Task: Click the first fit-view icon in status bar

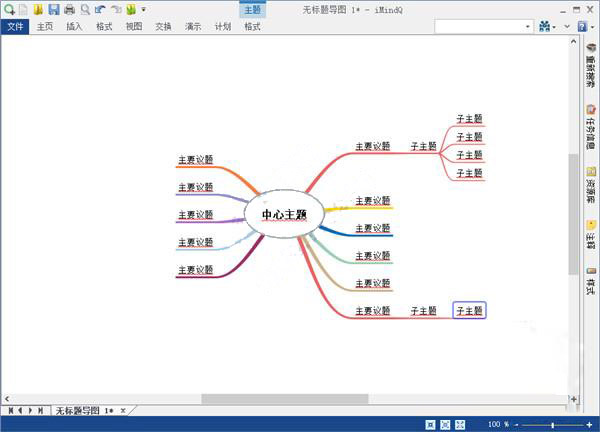Action: (x=430, y=424)
